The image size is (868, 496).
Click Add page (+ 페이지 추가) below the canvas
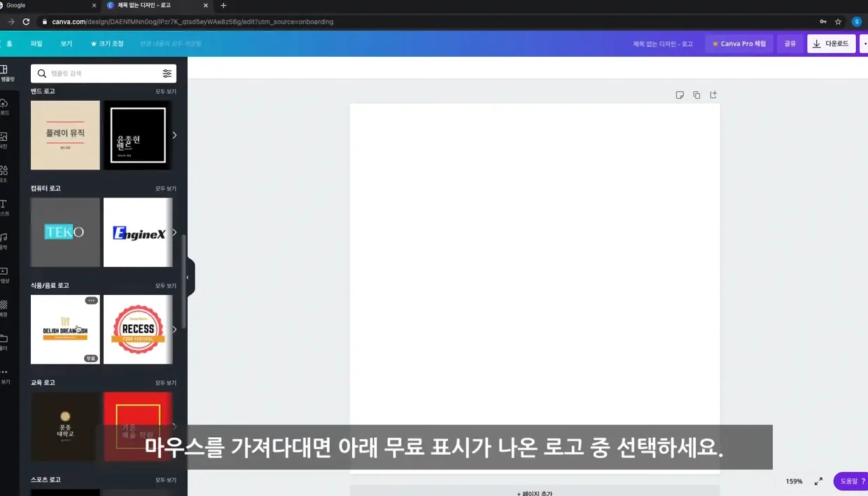coord(535,491)
